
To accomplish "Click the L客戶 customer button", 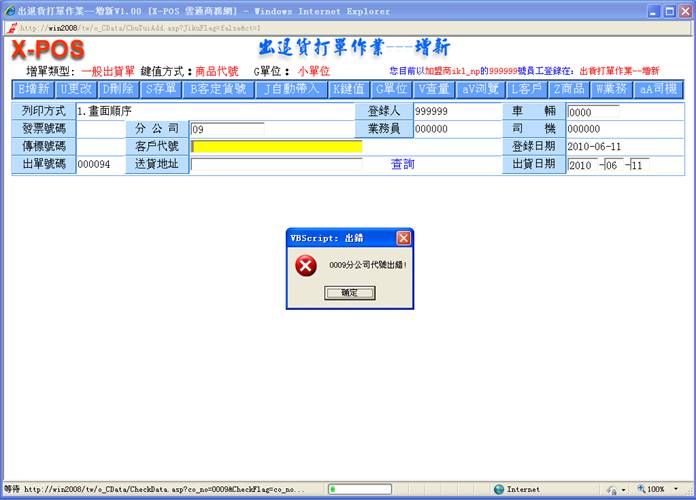I will coord(526,88).
